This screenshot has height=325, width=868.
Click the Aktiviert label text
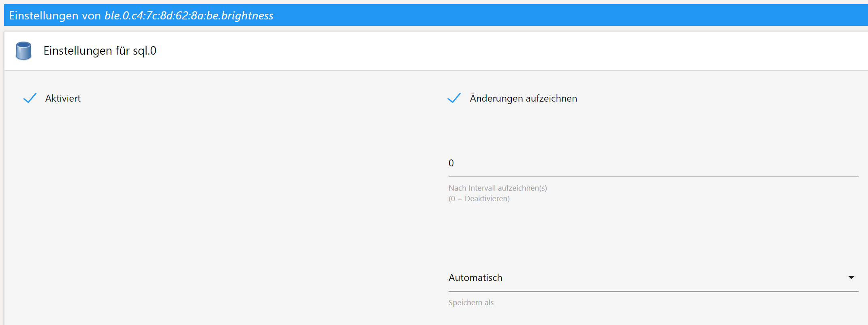point(63,98)
